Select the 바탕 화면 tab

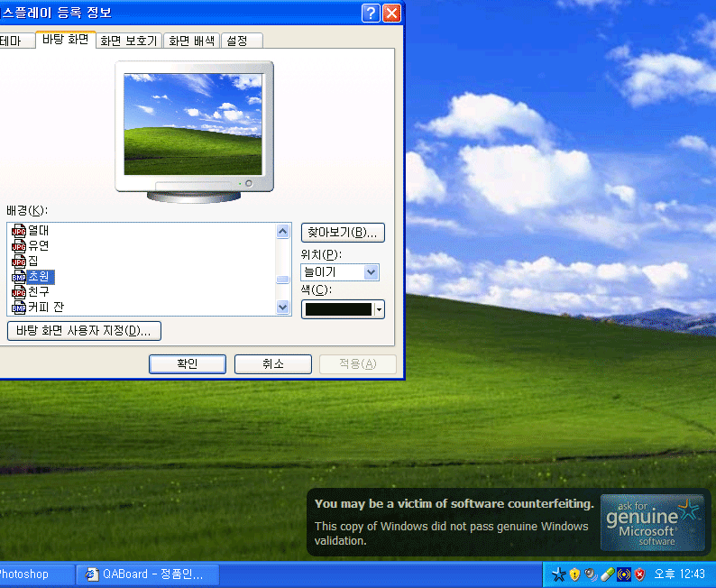tap(65, 40)
